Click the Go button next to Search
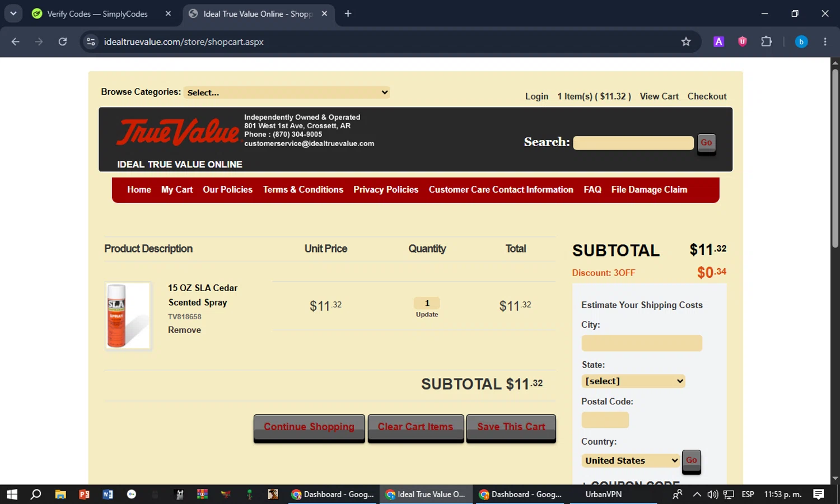This screenshot has height=504, width=840. (x=706, y=143)
